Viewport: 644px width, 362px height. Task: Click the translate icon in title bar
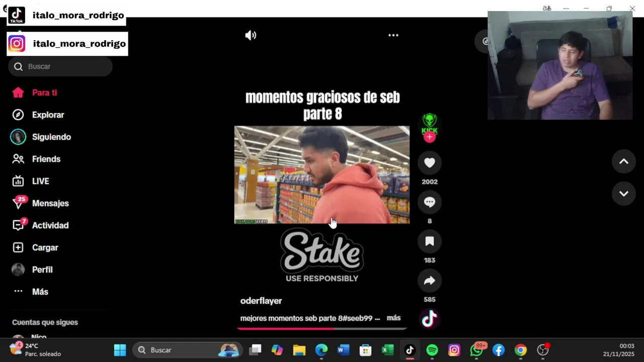pyautogui.click(x=547, y=9)
